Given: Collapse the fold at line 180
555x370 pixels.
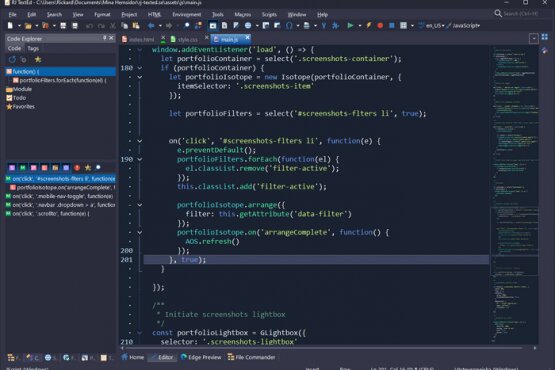Looking at the screenshot, I should pos(140,68).
